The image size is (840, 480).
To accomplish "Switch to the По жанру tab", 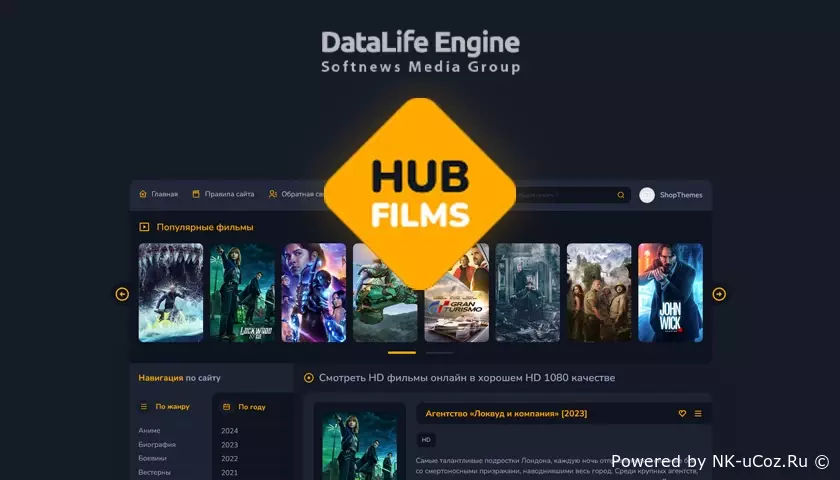I will 172,407.
